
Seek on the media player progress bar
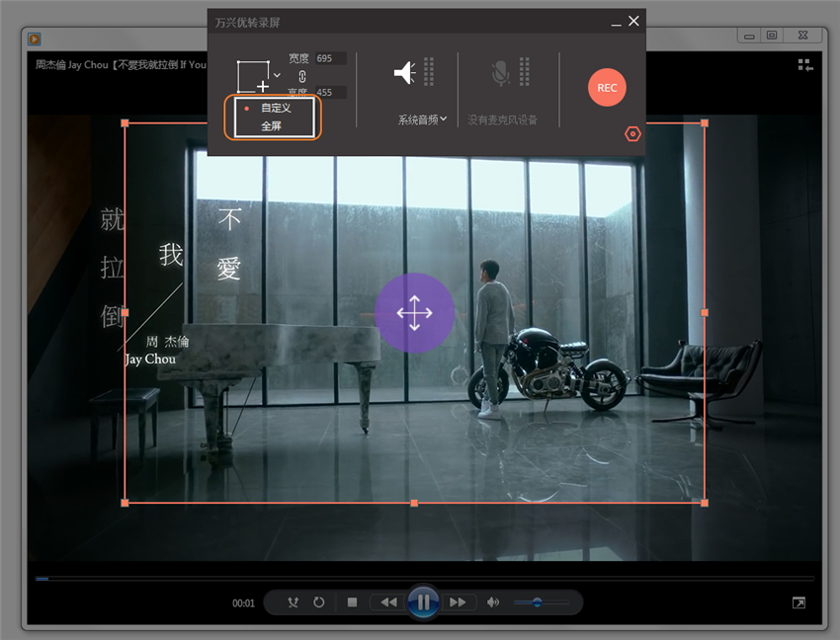[x=425, y=579]
